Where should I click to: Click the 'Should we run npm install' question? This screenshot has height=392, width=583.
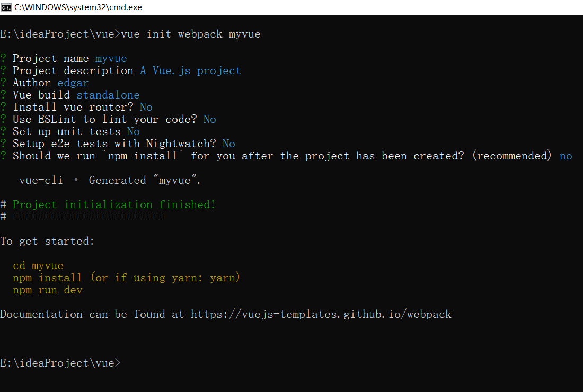point(238,156)
